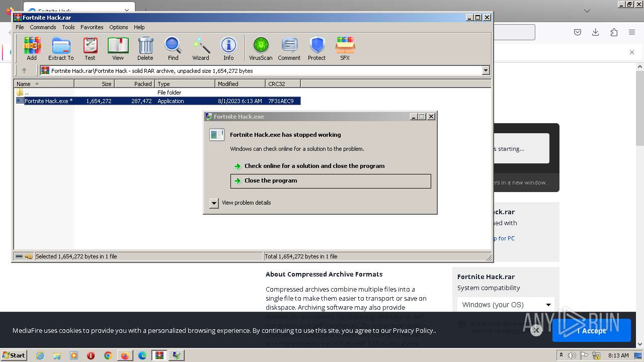644x362 pixels.
Task: Open Microsoft Edge from the taskbar
Action: coord(142,355)
